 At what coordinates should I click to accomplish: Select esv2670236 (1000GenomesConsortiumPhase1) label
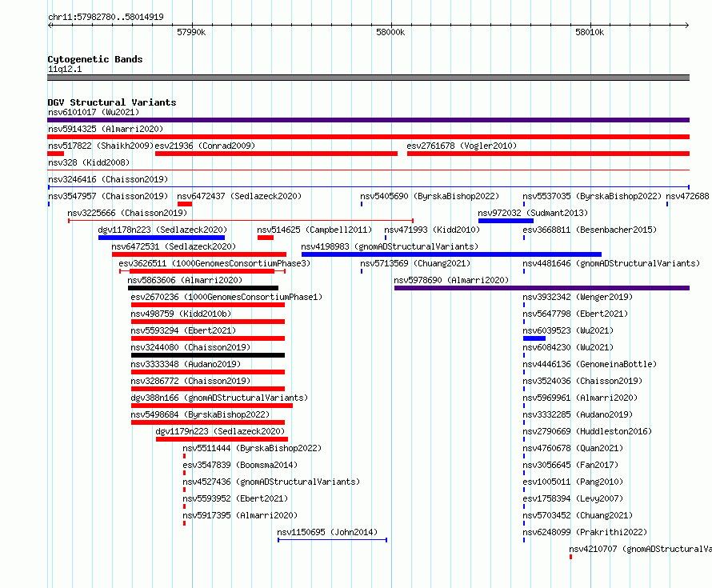[x=226, y=297]
